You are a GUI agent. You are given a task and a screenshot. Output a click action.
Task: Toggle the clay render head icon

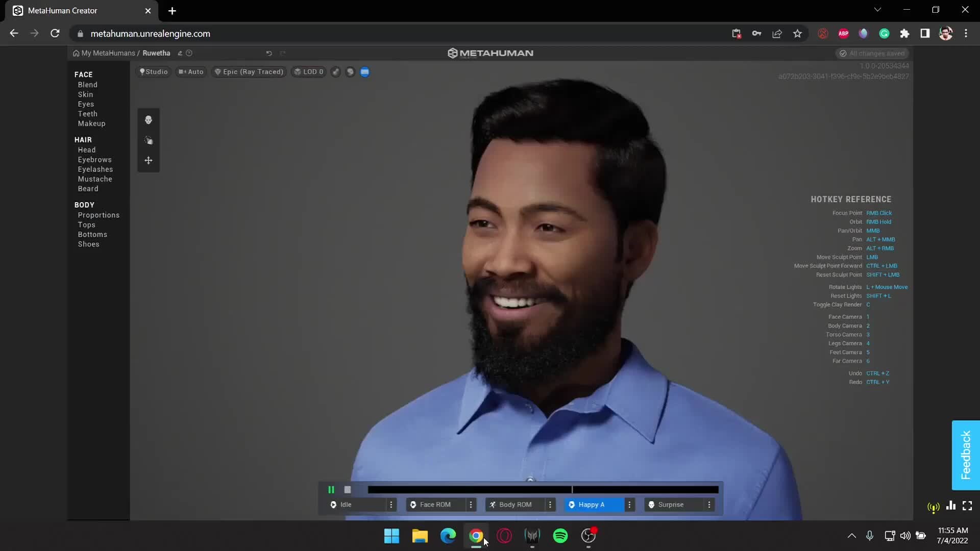[x=350, y=72]
